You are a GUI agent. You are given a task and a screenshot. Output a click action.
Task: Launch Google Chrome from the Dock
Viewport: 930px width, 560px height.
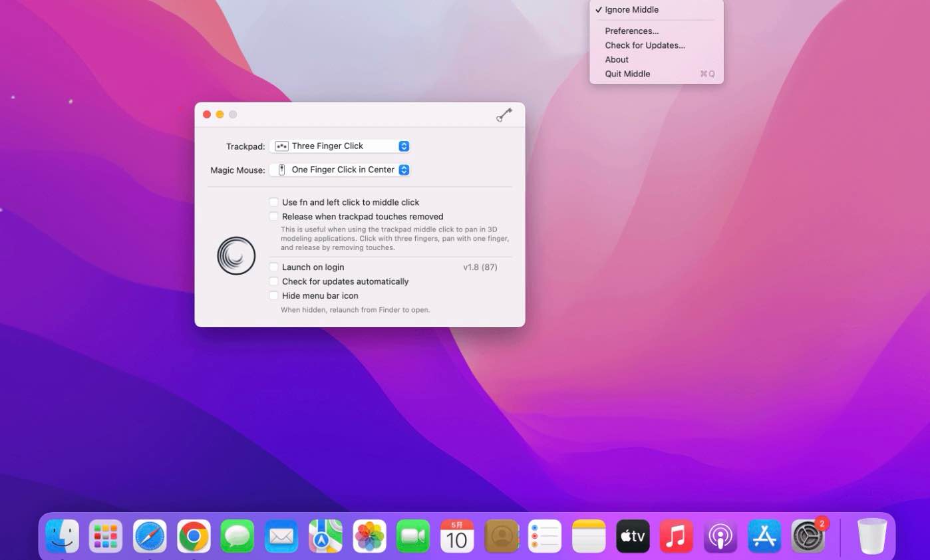coord(194,536)
